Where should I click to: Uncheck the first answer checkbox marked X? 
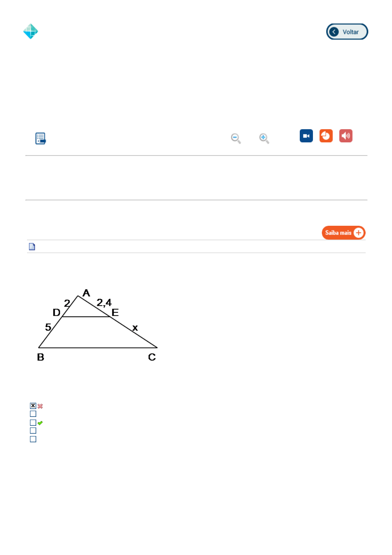[33, 406]
